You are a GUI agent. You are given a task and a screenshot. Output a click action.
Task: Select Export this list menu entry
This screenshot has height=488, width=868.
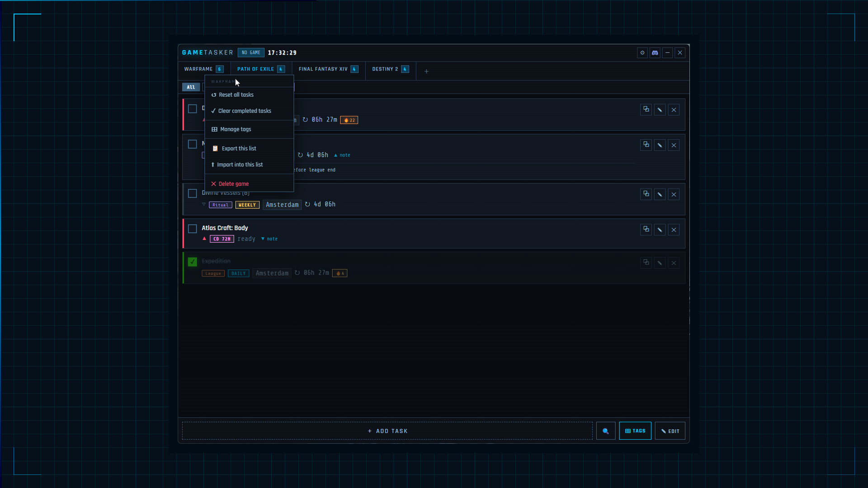(x=239, y=149)
